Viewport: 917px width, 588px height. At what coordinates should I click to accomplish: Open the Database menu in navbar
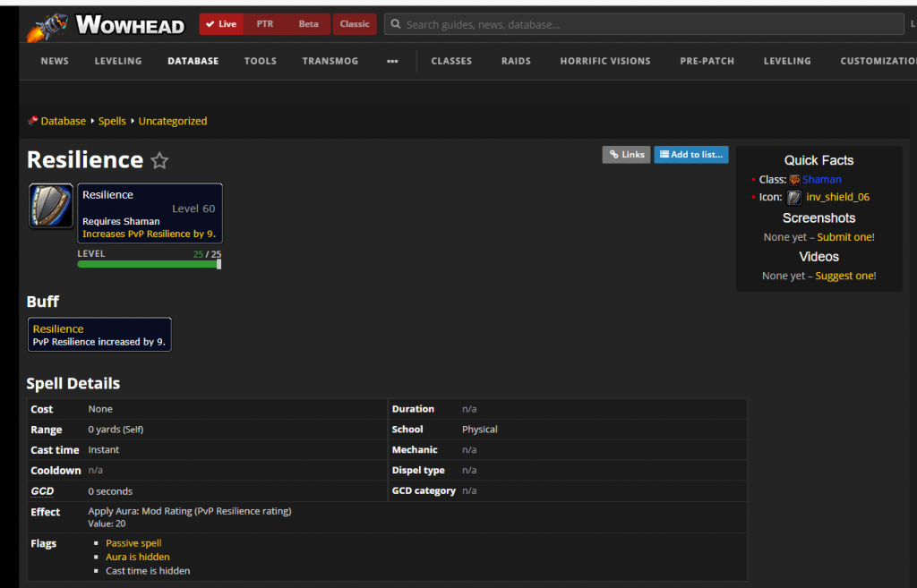[x=193, y=61]
